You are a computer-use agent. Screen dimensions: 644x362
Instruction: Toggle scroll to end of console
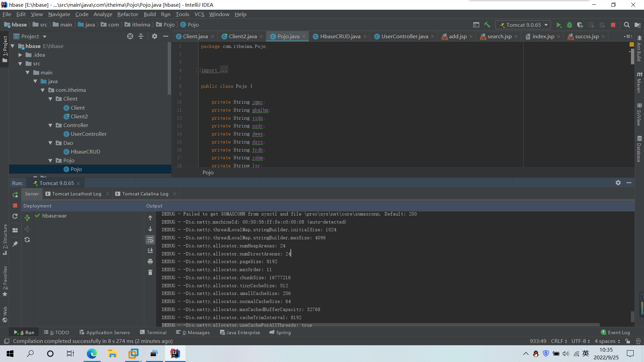(x=150, y=251)
